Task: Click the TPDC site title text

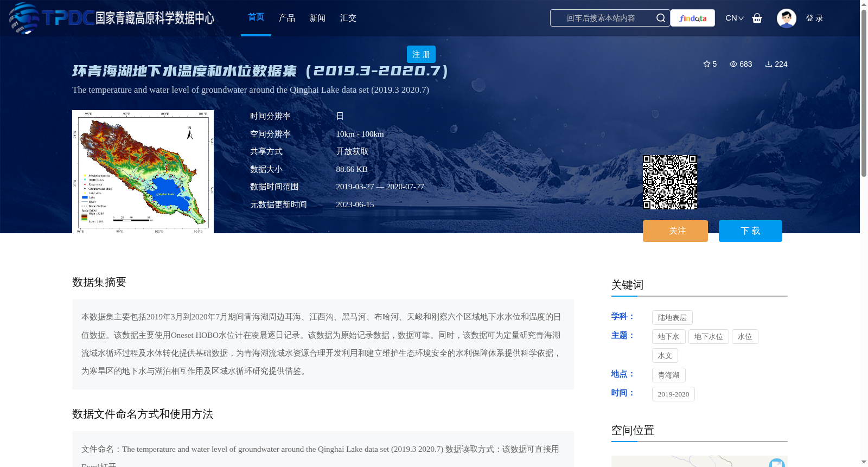Action: 155,18
